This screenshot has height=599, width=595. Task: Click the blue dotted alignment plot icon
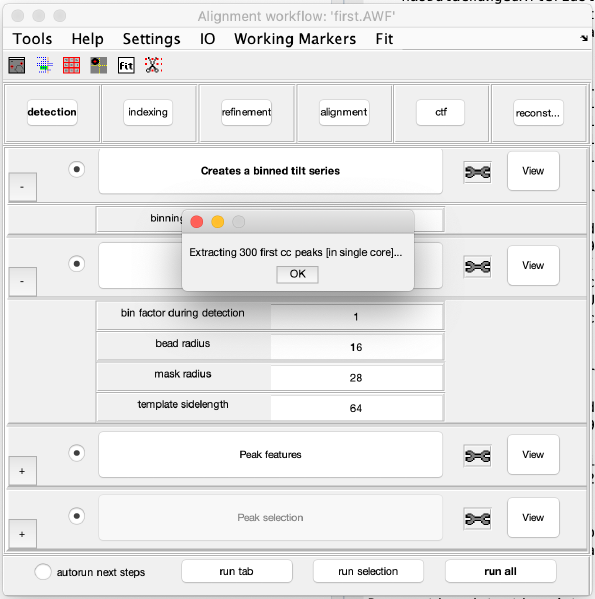(x=45, y=65)
